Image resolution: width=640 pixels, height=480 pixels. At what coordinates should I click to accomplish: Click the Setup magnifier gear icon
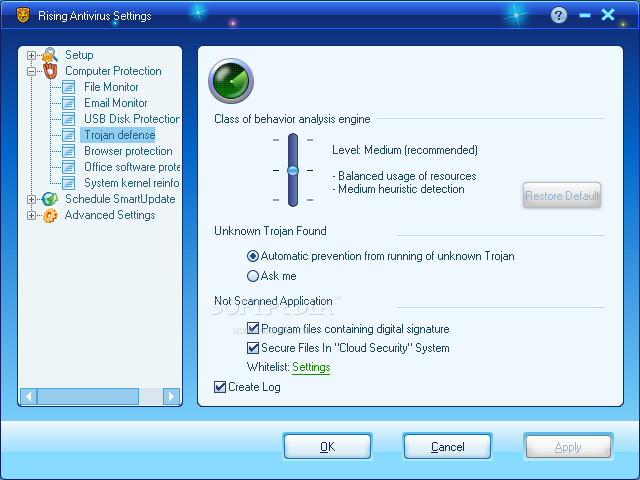tap(50, 55)
